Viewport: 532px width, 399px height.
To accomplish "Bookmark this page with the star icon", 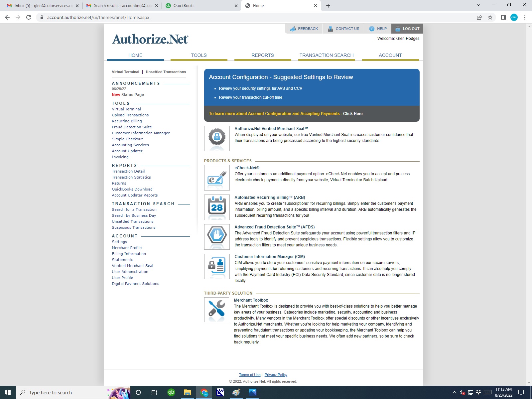I will (490, 17).
